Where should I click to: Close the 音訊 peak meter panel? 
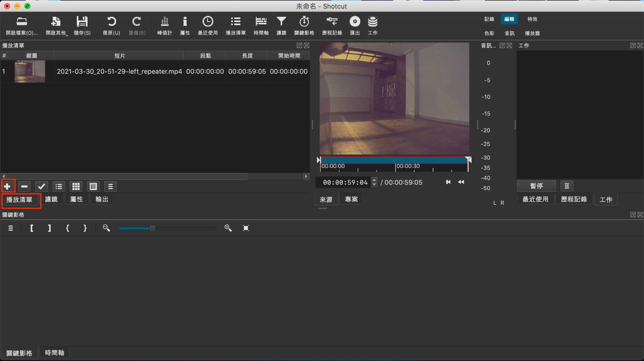[509, 45]
